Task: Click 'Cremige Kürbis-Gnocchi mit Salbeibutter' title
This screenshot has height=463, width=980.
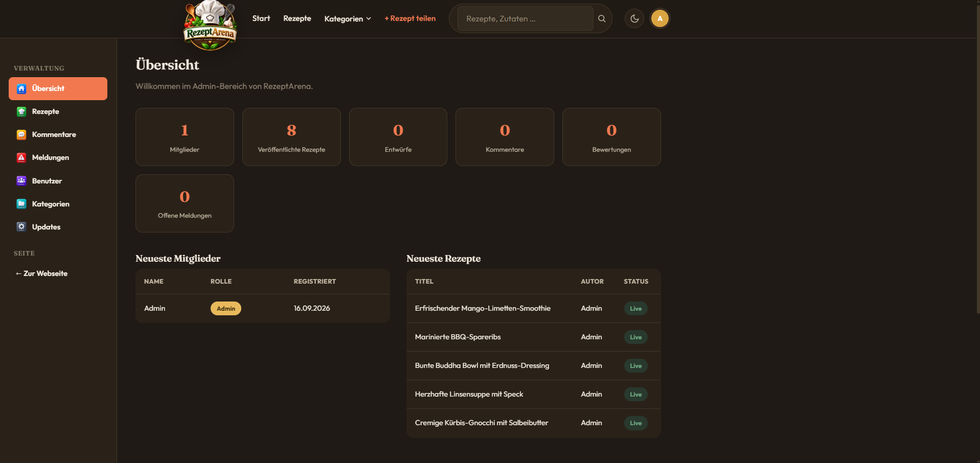Action: [x=482, y=423]
